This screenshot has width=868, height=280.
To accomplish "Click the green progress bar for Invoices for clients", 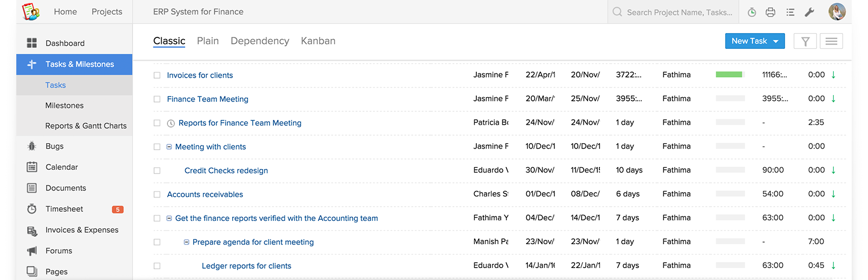I will (x=729, y=75).
